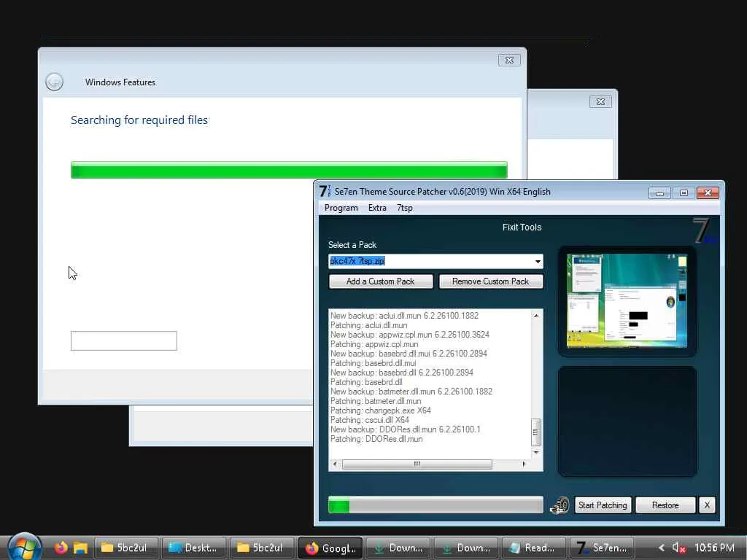The width and height of the screenshot is (747, 560).
Task: Click the empty box in Windows Features dialog
Action: (124, 341)
